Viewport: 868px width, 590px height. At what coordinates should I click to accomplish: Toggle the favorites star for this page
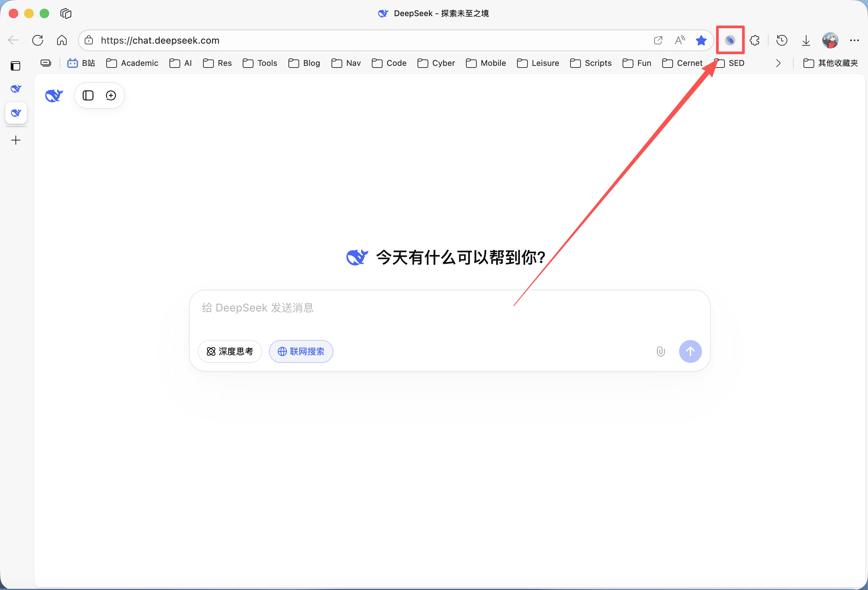point(701,40)
